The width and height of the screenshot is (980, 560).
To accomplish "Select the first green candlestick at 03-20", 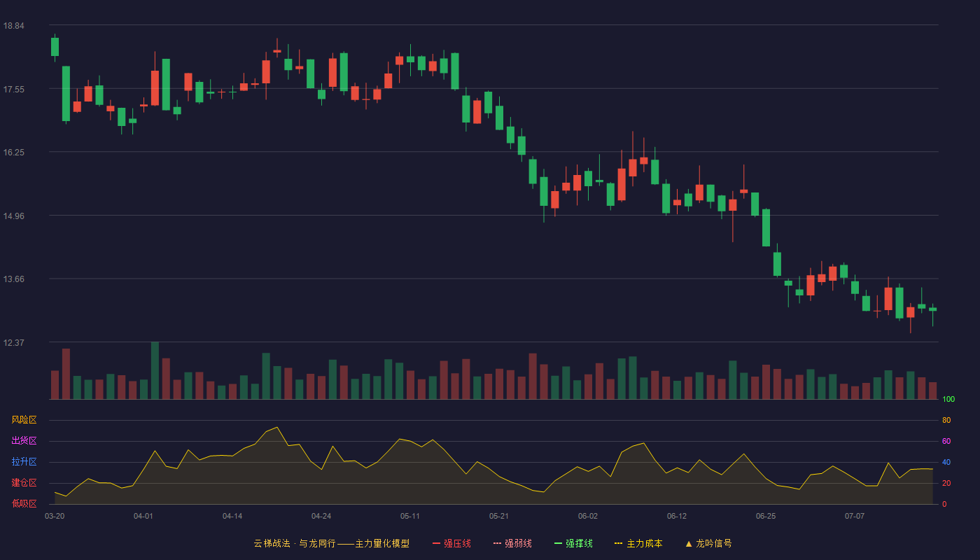I will 55,47.
